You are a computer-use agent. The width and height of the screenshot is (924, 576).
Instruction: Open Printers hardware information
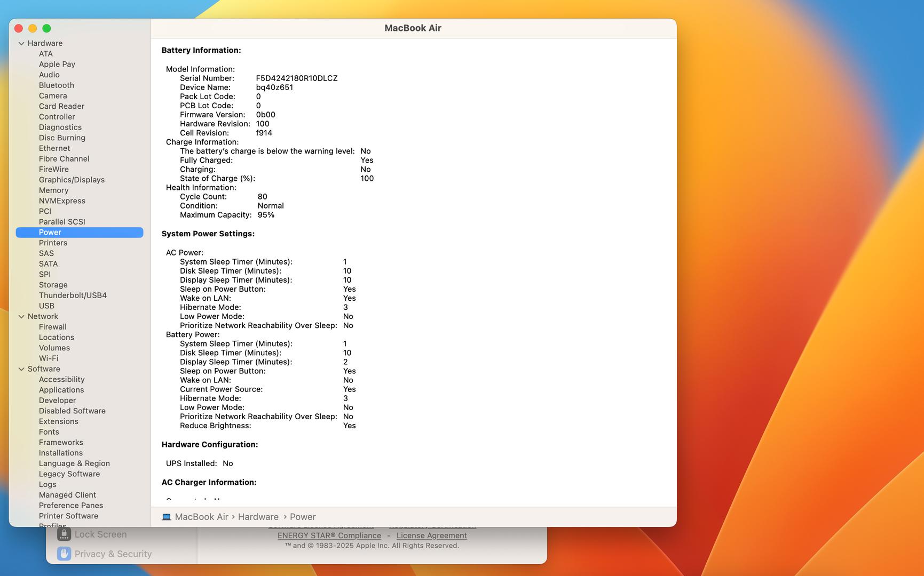53,243
